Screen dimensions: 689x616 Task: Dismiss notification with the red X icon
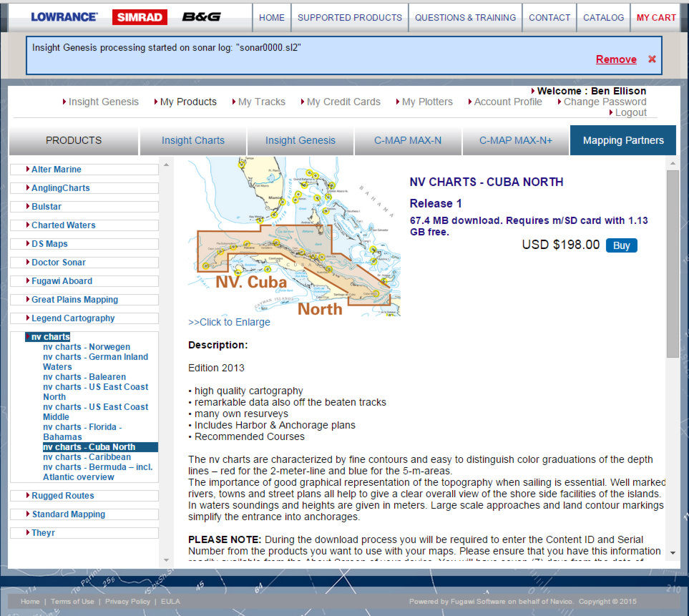pyautogui.click(x=652, y=59)
